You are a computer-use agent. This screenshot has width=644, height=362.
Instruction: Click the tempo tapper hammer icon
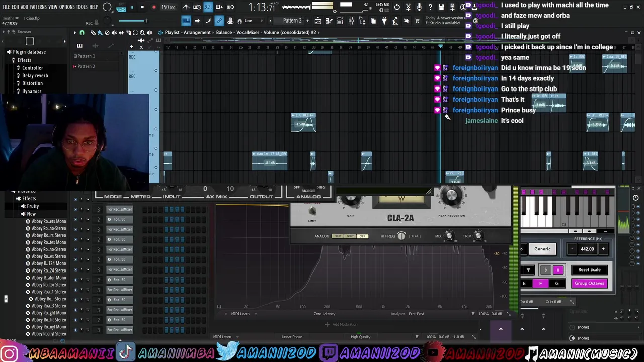[x=395, y=21]
